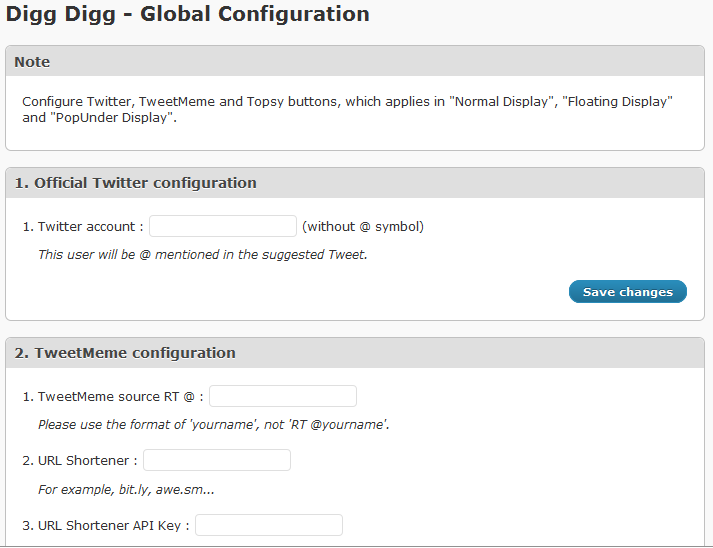Toggle the Official Twitter configuration header
713x548 pixels.
tap(355, 183)
